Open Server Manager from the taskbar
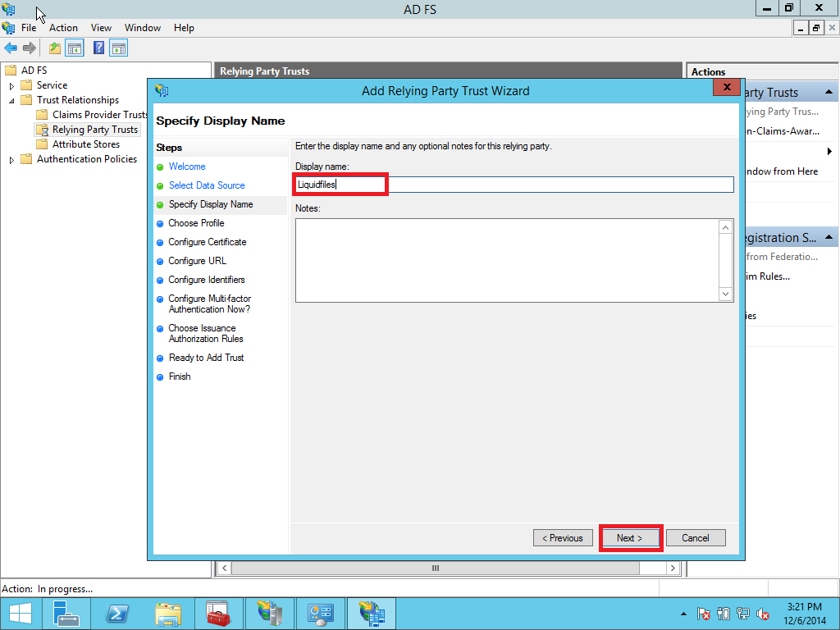Screen dimensions: 840x630 pos(66,614)
